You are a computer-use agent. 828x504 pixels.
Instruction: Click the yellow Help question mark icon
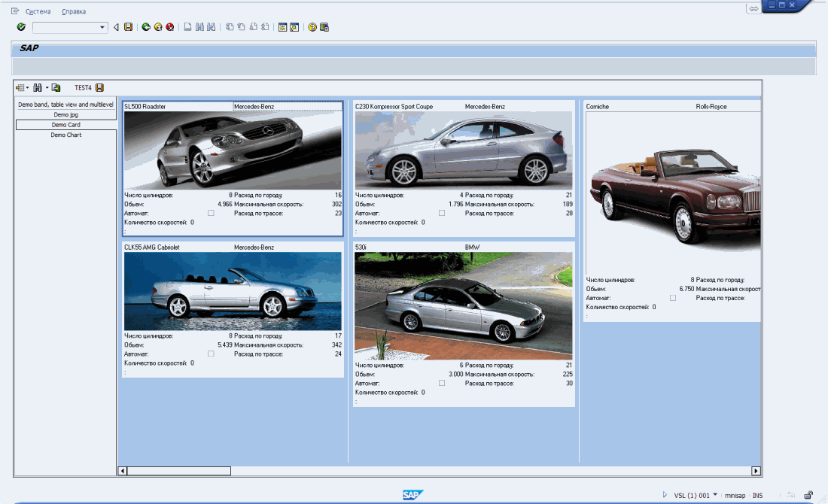(x=312, y=27)
